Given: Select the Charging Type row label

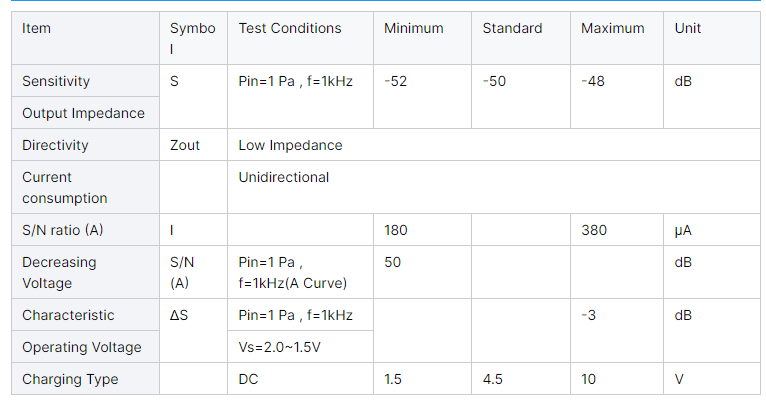Looking at the screenshot, I should (70, 379).
